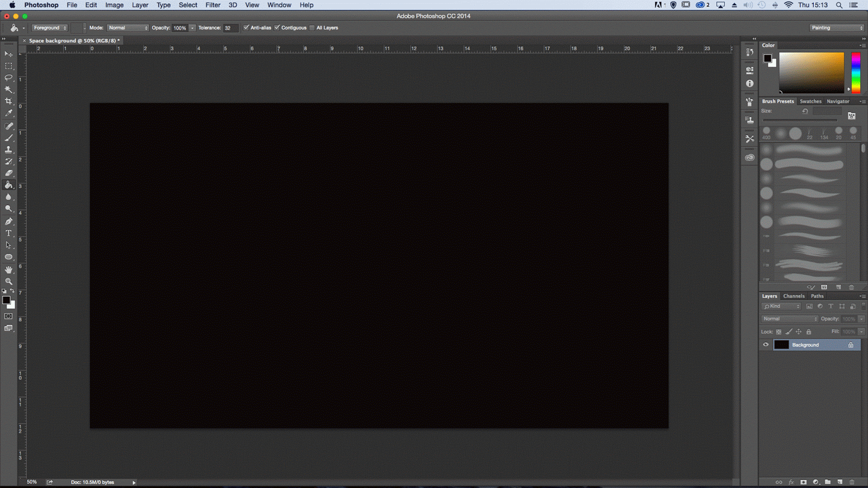
Task: Open the Info panel icon
Action: [750, 84]
